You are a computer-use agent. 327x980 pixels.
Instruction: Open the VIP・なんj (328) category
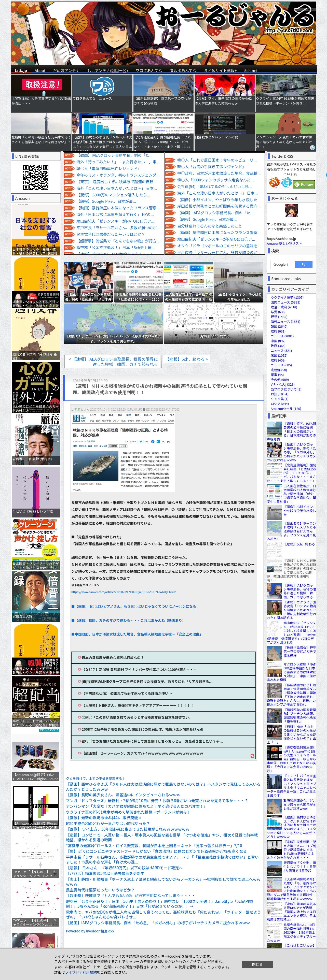tap(282, 384)
